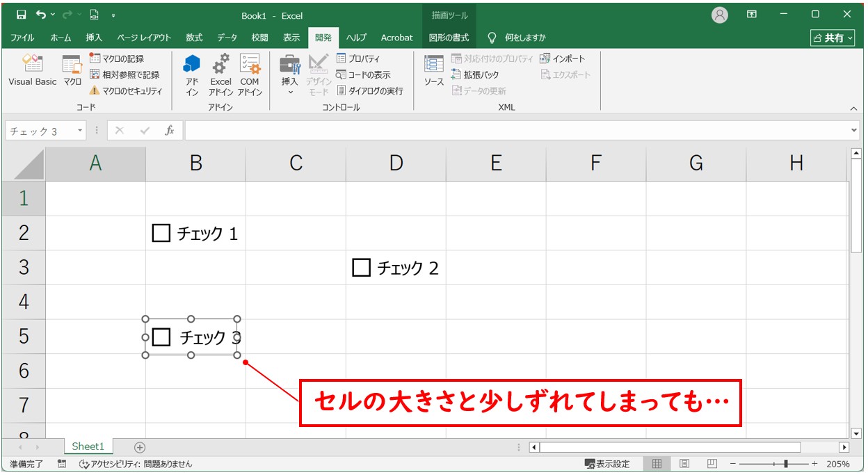This screenshot has height=475, width=868.
Task: Open the user account profile icon
Action: point(720,15)
